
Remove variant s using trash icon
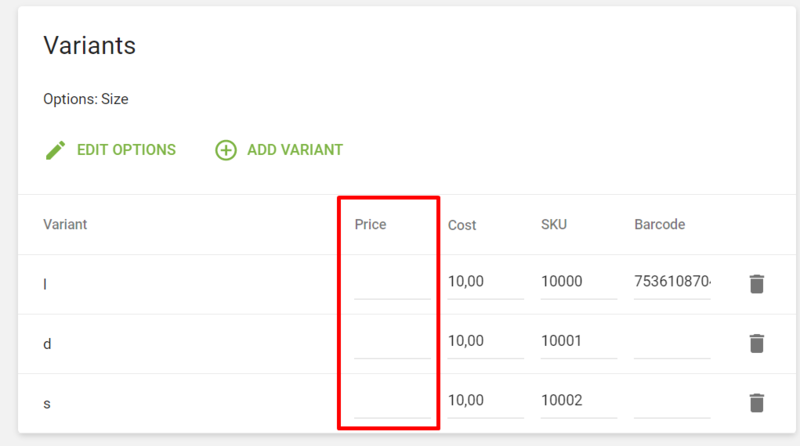(x=757, y=403)
